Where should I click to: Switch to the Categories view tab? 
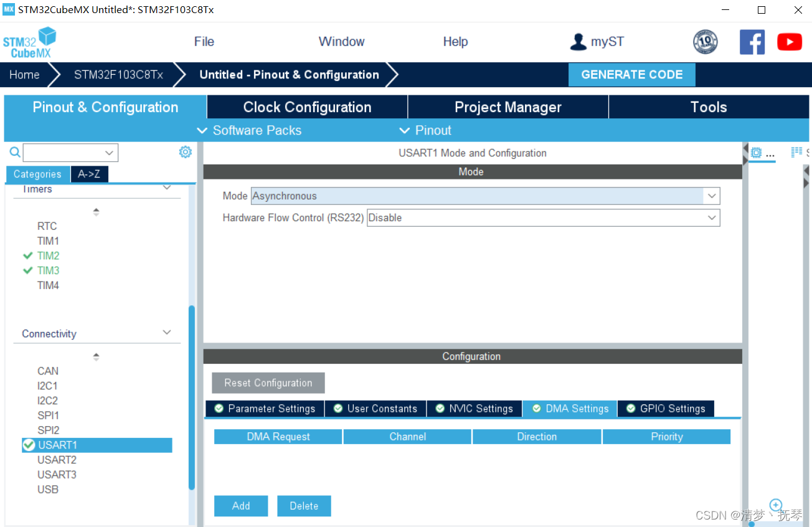pyautogui.click(x=37, y=174)
